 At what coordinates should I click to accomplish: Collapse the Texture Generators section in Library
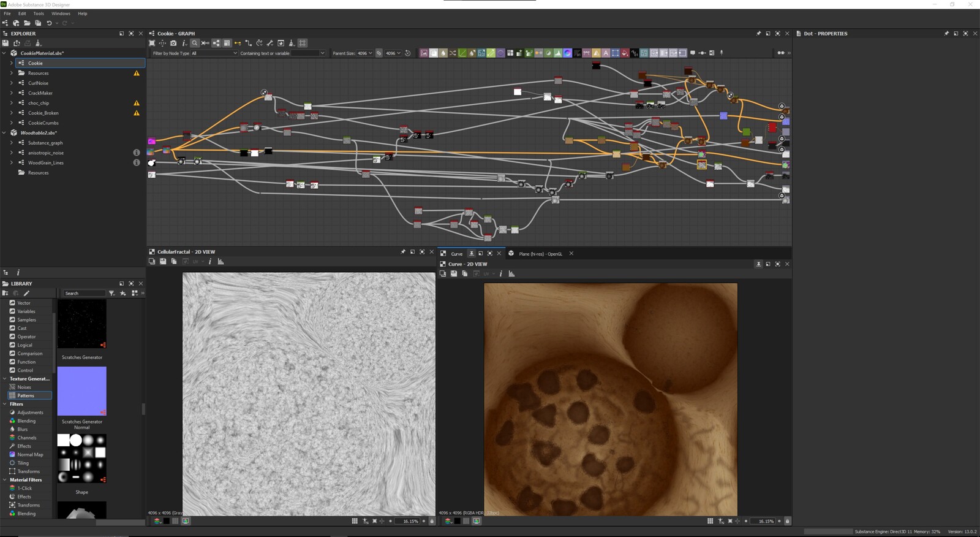(5, 379)
